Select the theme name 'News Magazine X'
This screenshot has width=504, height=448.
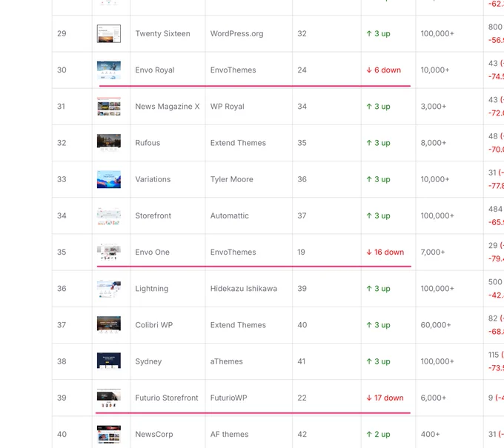click(x=168, y=107)
